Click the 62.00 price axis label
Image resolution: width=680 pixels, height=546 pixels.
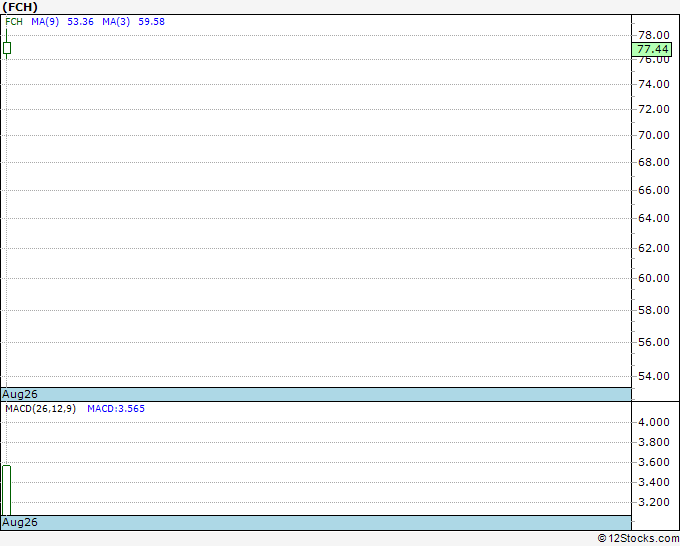tap(654, 248)
